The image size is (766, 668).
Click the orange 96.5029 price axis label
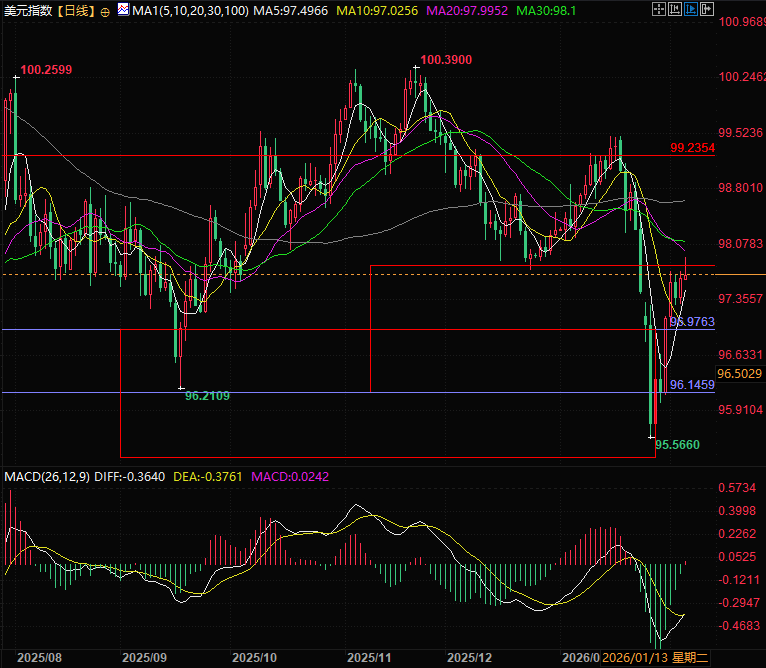click(740, 373)
